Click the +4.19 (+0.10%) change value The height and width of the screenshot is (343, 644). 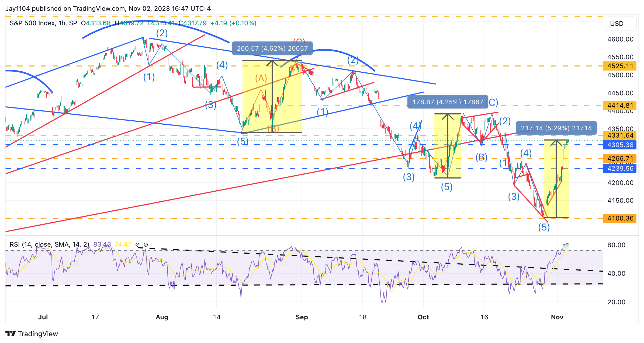(233, 23)
